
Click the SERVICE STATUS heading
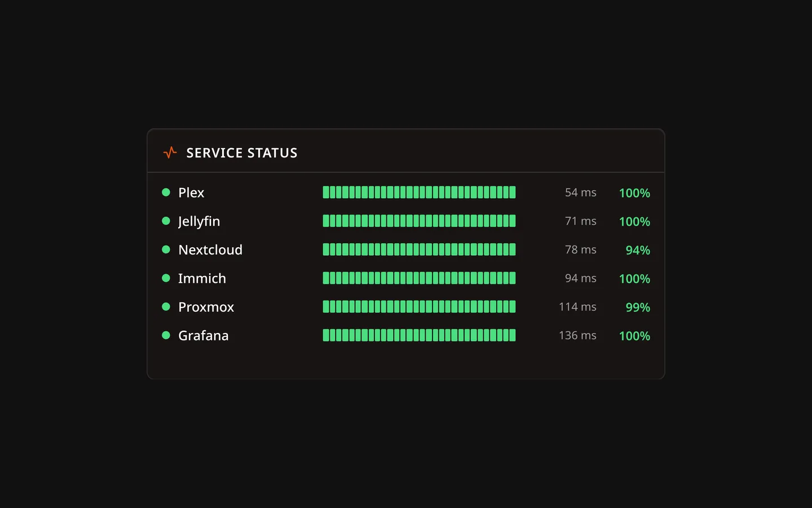[x=242, y=153]
